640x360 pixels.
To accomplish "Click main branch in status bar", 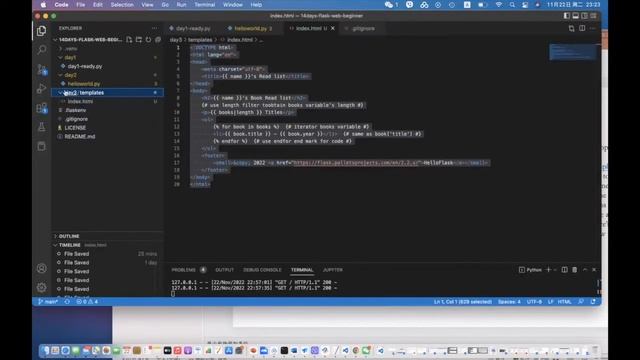I will coord(48,302).
